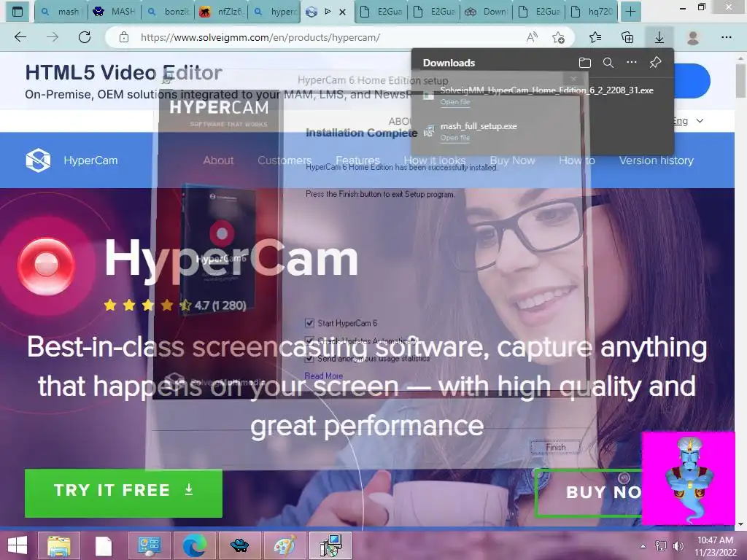The height and width of the screenshot is (560, 747).
Task: Click the browser Forward arrow
Action: [53, 37]
